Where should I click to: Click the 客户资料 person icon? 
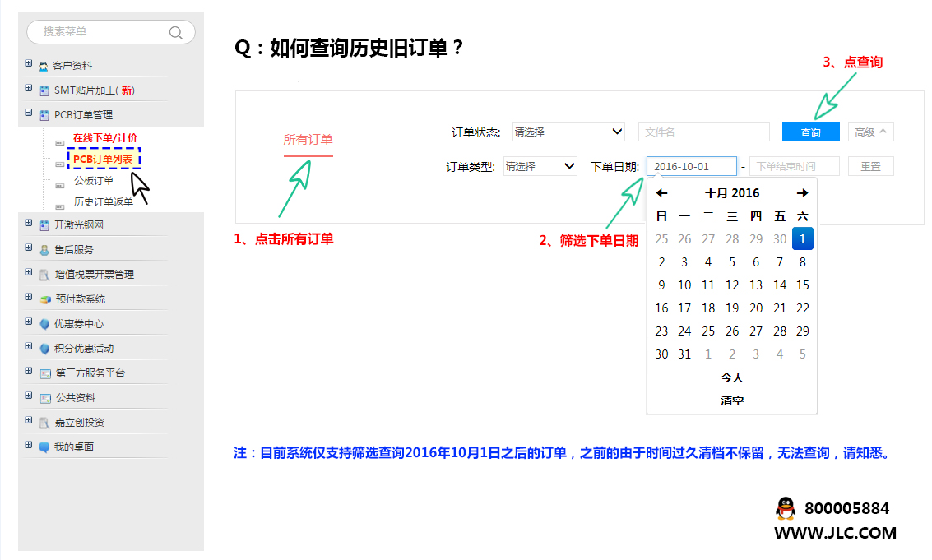click(x=44, y=66)
